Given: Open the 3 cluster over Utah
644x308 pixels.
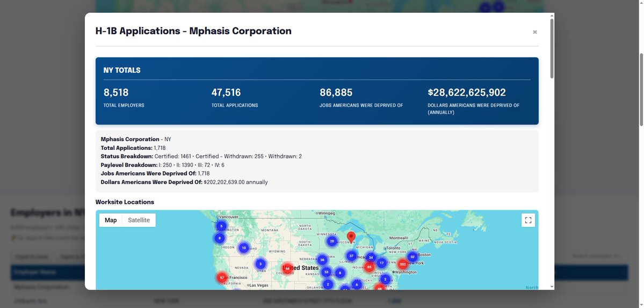Looking at the screenshot, I should [261, 263].
